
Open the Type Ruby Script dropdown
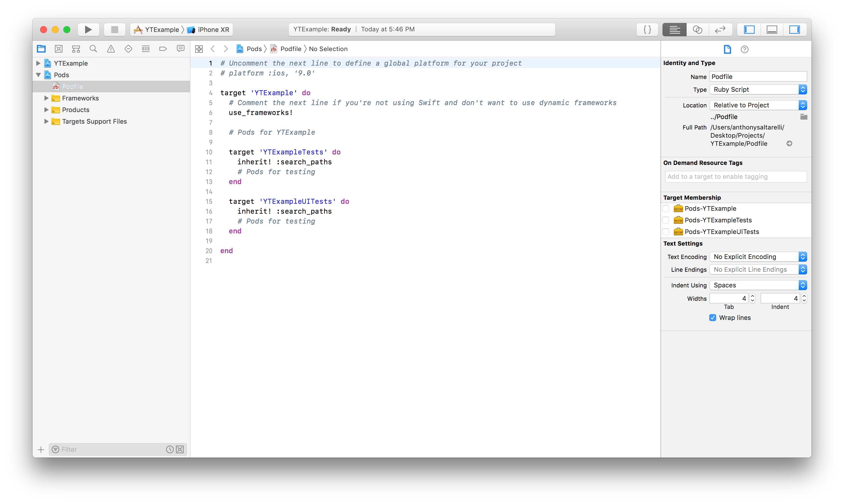point(758,90)
